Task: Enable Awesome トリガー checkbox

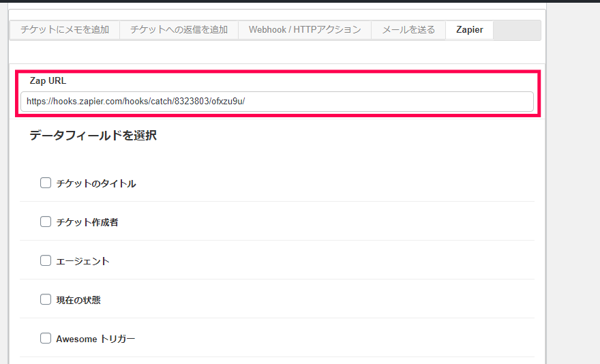Action: pyautogui.click(x=46, y=338)
